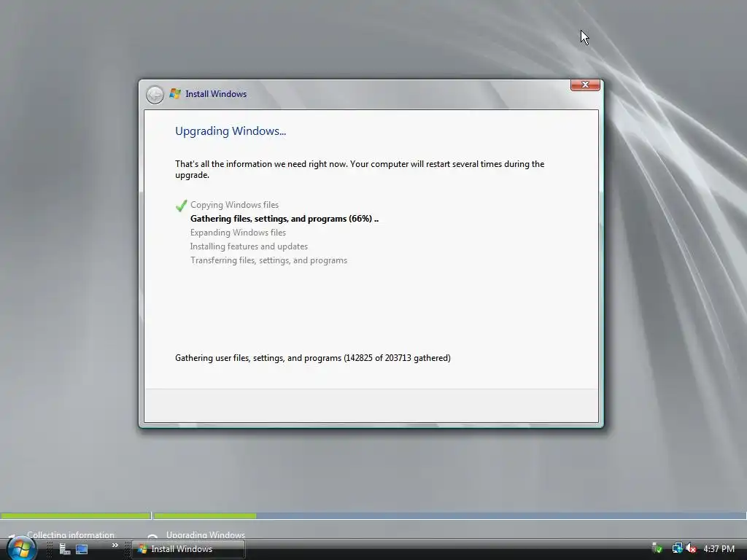
Task: Click "Gathering files, settings, and programs (66%)" step
Action: [285, 219]
